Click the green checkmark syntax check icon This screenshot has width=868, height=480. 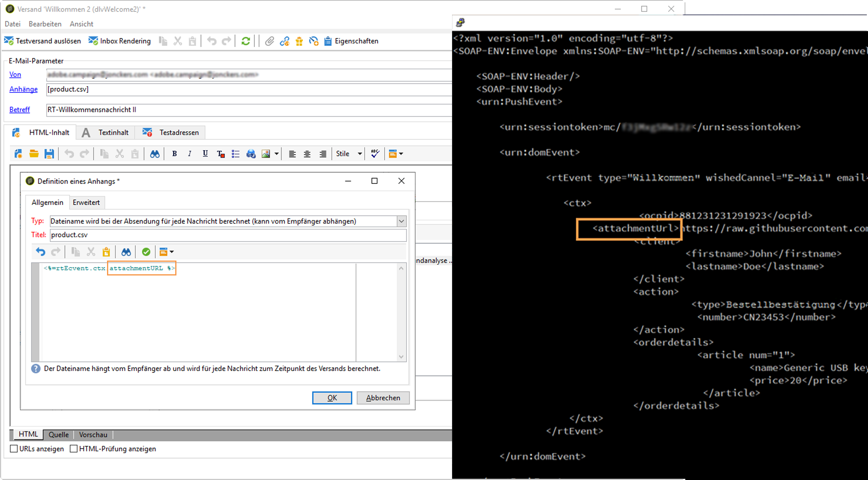[x=146, y=252]
